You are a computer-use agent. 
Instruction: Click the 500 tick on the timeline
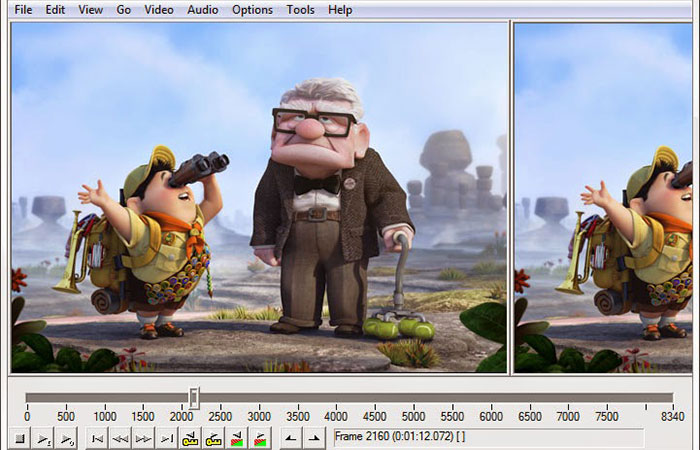pos(66,416)
